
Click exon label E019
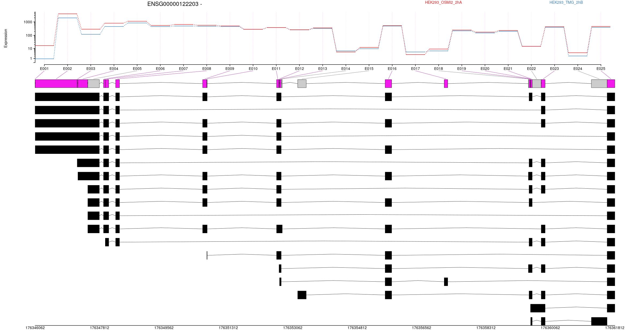click(462, 69)
